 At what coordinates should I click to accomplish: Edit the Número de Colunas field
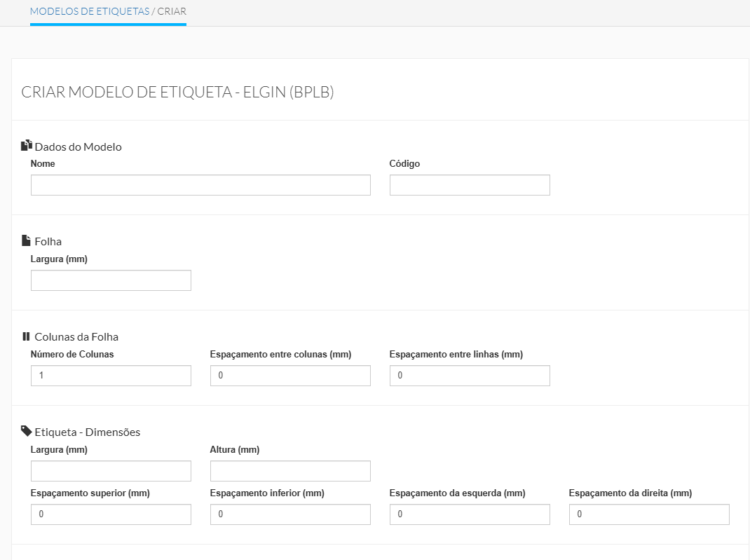click(111, 376)
